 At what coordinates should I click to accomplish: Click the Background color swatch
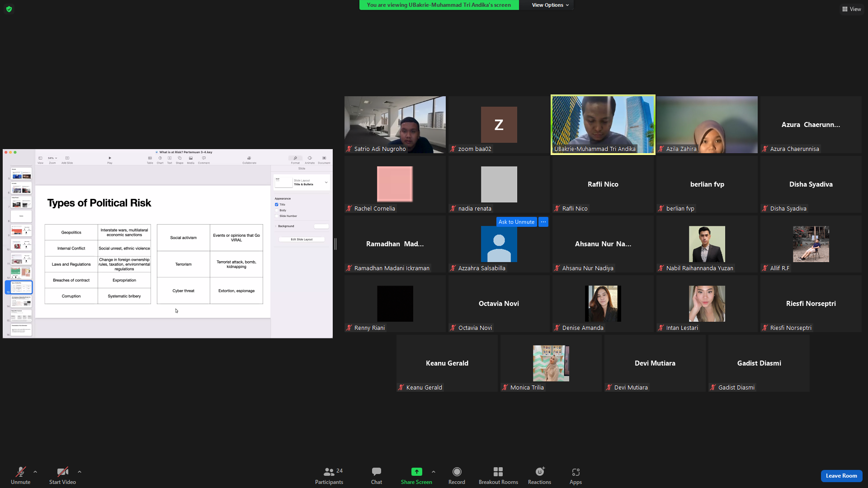point(321,226)
